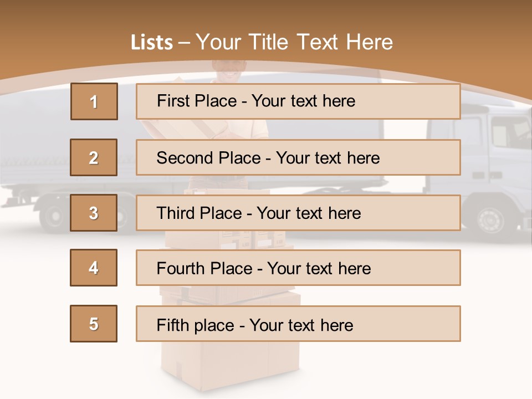This screenshot has width=532, height=399.
Task: Select the number 1 box
Action: (94, 101)
